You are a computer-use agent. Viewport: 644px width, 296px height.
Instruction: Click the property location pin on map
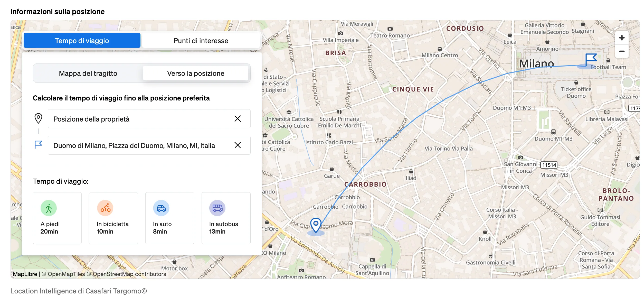point(316,225)
